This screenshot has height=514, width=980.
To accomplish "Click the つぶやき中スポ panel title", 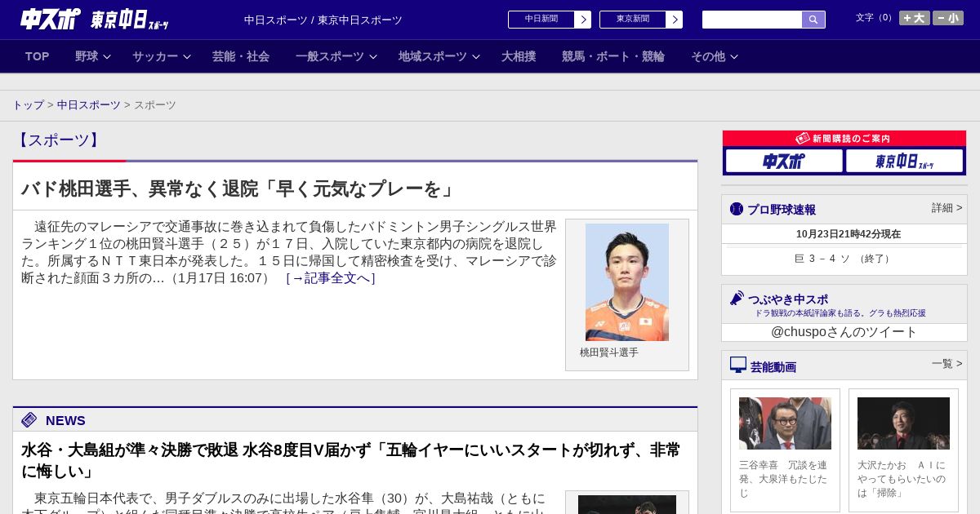I will tap(788, 299).
